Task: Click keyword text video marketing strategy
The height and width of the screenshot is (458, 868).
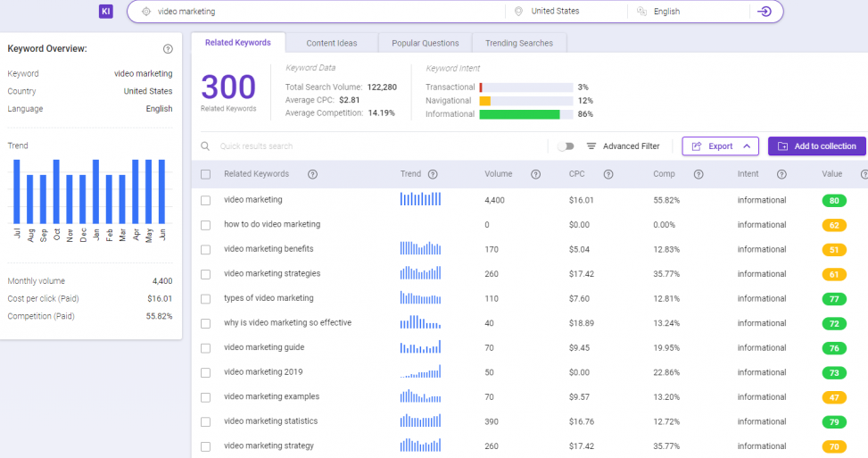Action: pos(269,446)
